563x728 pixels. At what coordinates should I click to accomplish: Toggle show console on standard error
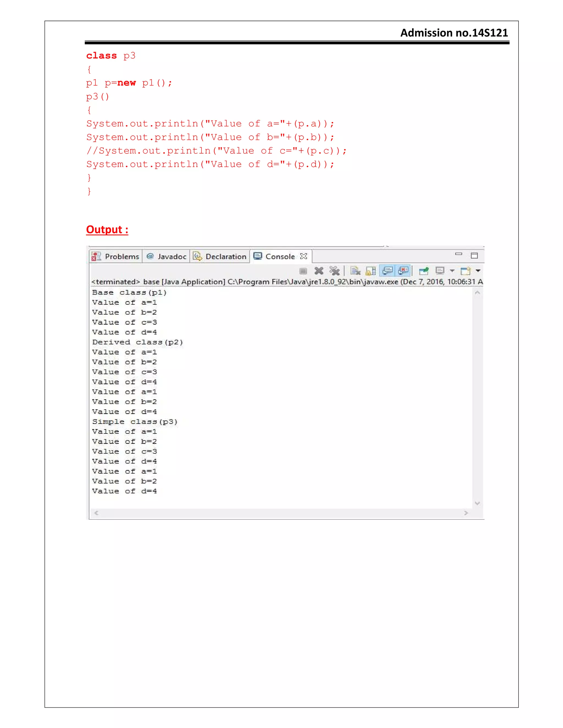[x=403, y=271]
